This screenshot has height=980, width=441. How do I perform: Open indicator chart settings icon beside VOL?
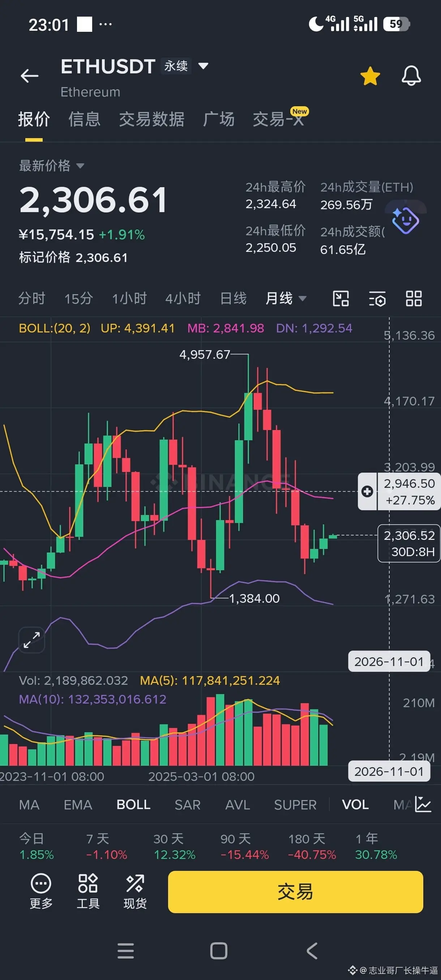click(423, 804)
